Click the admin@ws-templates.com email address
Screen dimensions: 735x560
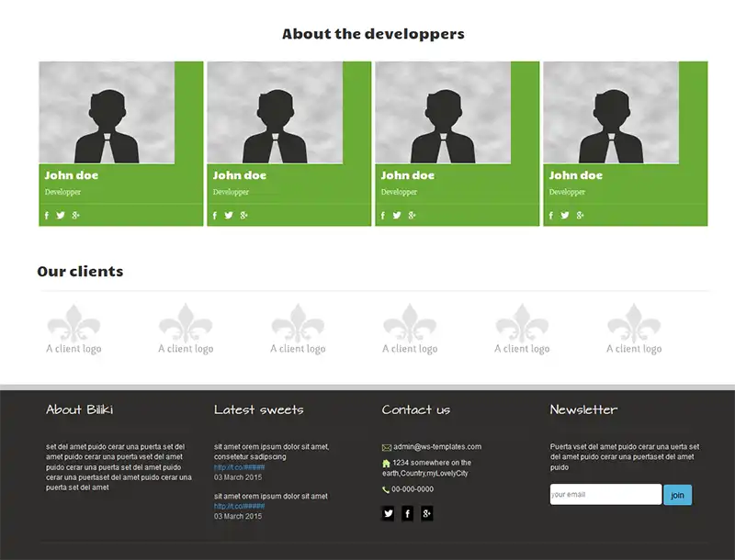[437, 447]
